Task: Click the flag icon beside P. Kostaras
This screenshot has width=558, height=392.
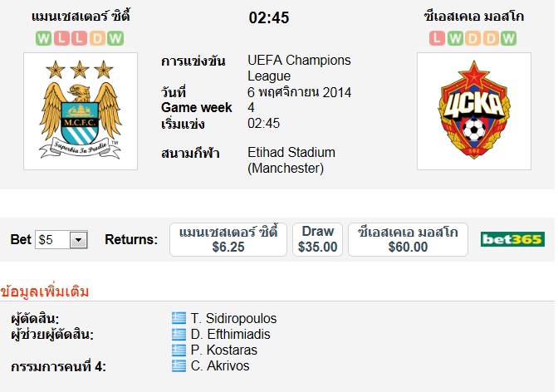Action: [x=179, y=350]
